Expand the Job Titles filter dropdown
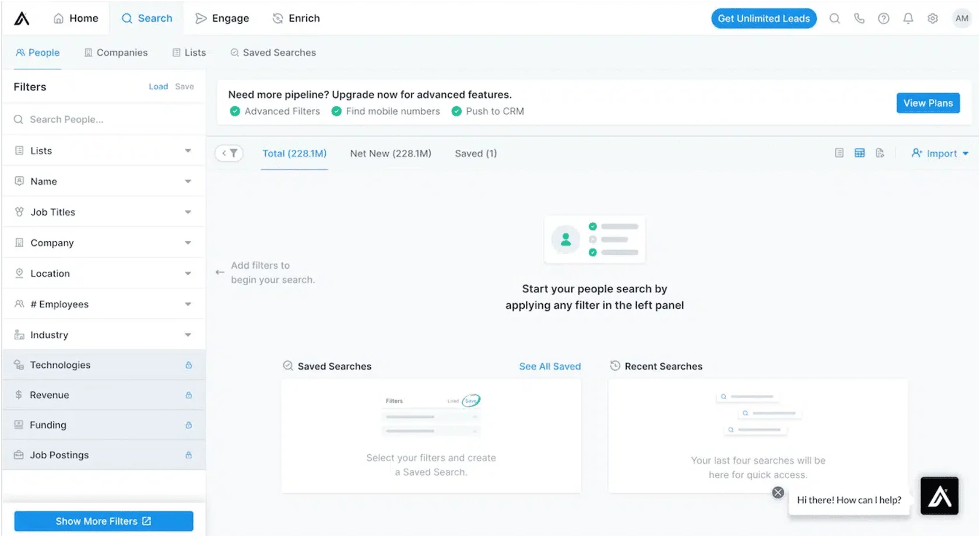980x537 pixels. point(188,212)
